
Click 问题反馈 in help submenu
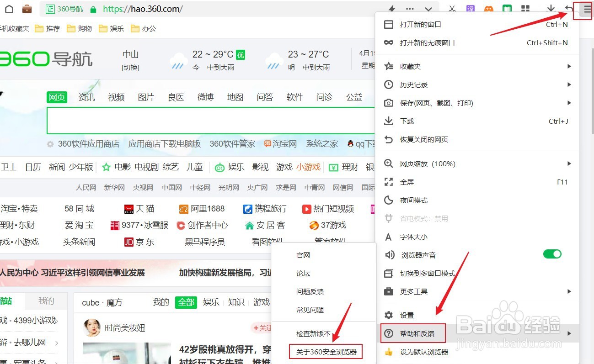[x=324, y=291]
